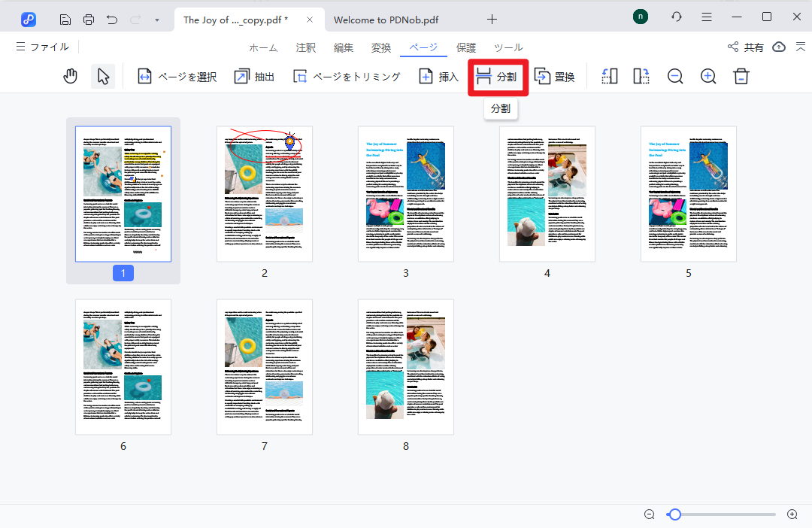812x528 pixels.
Task: Select the Hand pan tool
Action: click(x=71, y=77)
